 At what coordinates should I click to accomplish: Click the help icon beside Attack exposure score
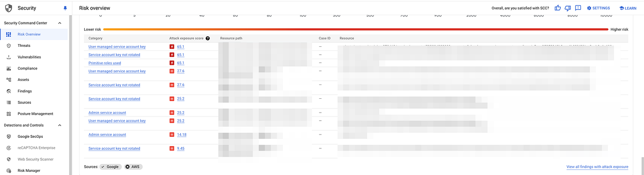(208, 38)
